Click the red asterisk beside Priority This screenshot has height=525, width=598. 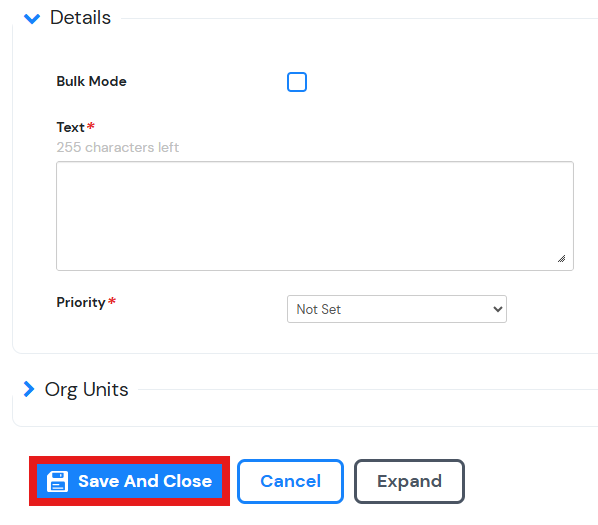pos(112,301)
